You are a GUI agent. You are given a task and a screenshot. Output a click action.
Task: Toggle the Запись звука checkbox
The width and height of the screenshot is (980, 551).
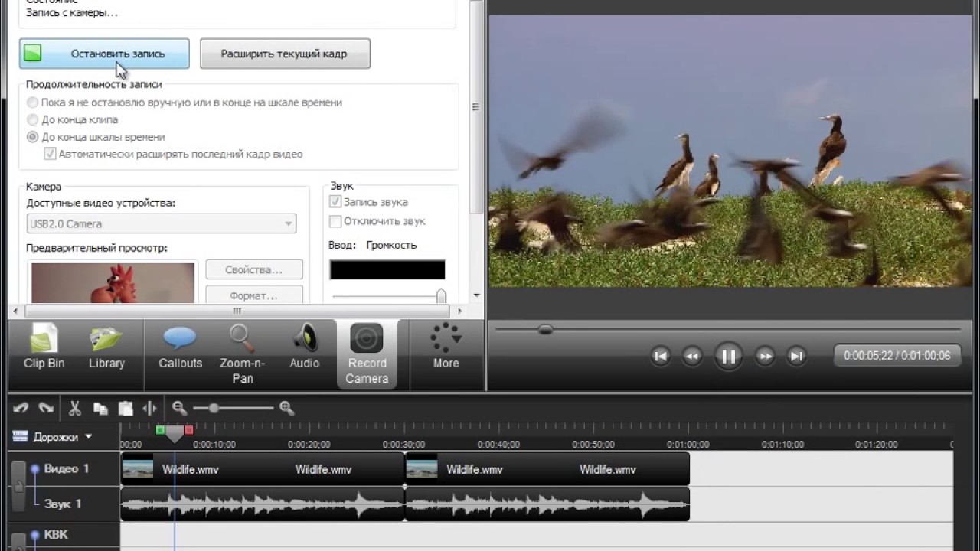335,202
